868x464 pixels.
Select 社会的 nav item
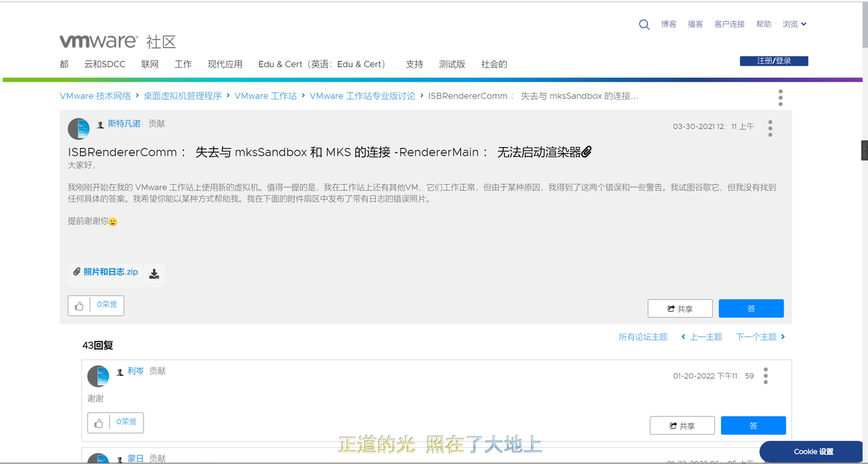tap(494, 64)
